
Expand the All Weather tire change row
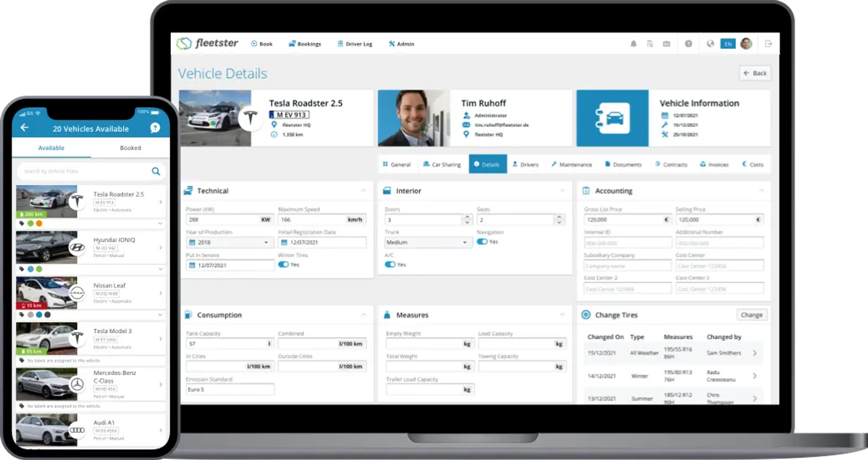[x=755, y=353]
